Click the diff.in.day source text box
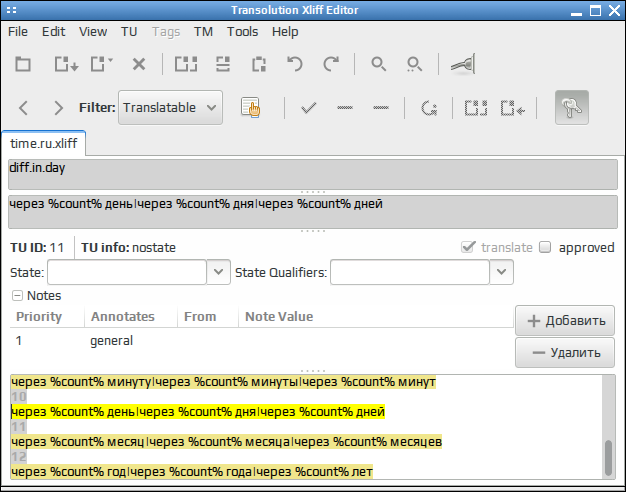 pos(313,175)
